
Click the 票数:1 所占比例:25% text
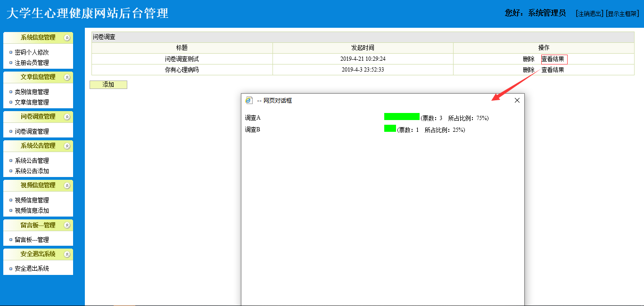click(431, 130)
